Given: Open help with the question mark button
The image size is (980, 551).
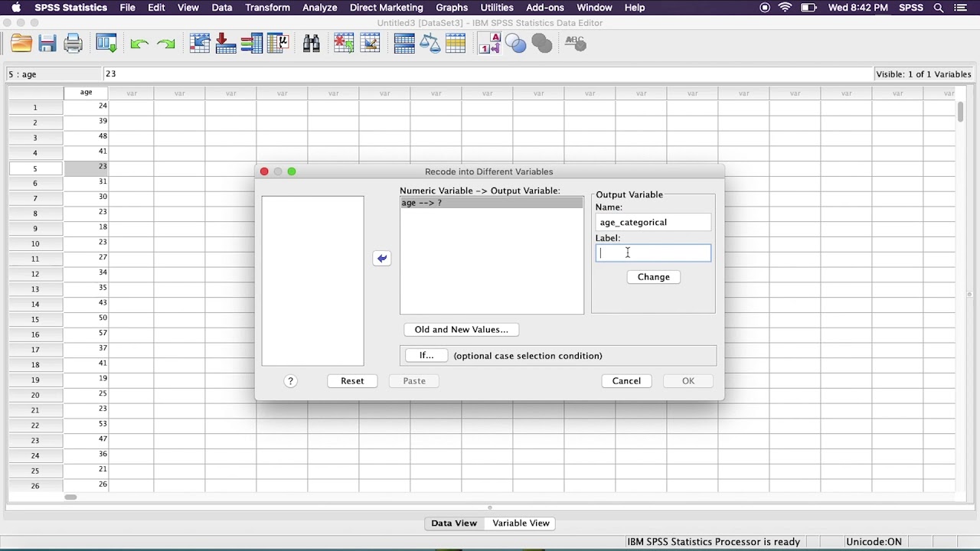Looking at the screenshot, I should (x=290, y=381).
